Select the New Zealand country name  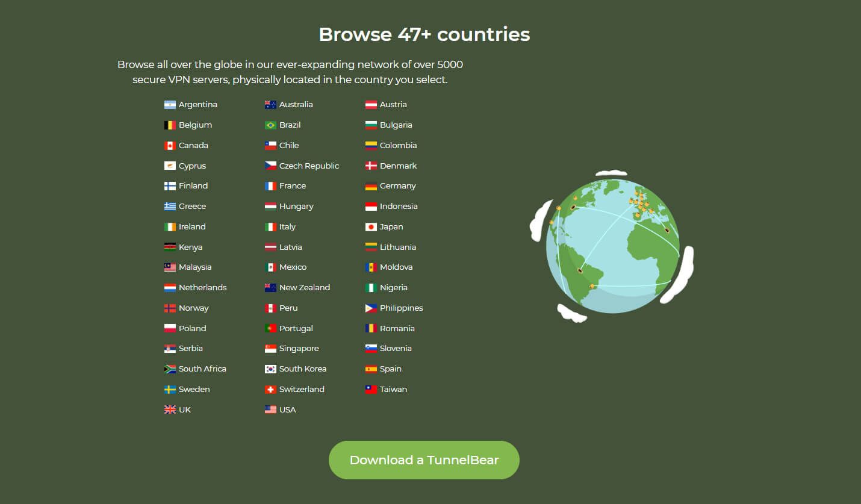(305, 288)
